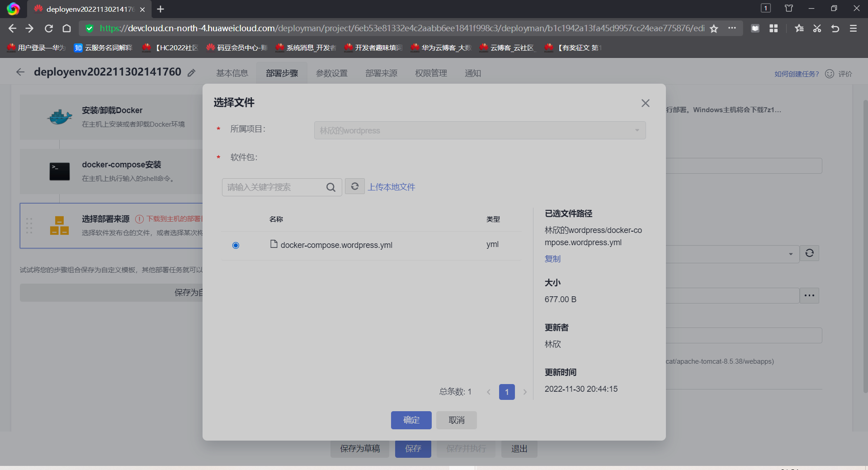Click 退出 button
Viewport: 868px width, 470px height.
(519, 448)
